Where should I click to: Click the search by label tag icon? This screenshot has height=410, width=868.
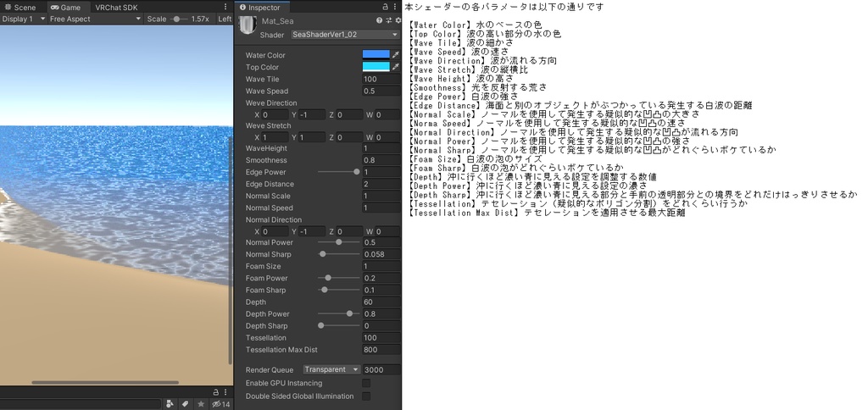(x=186, y=404)
